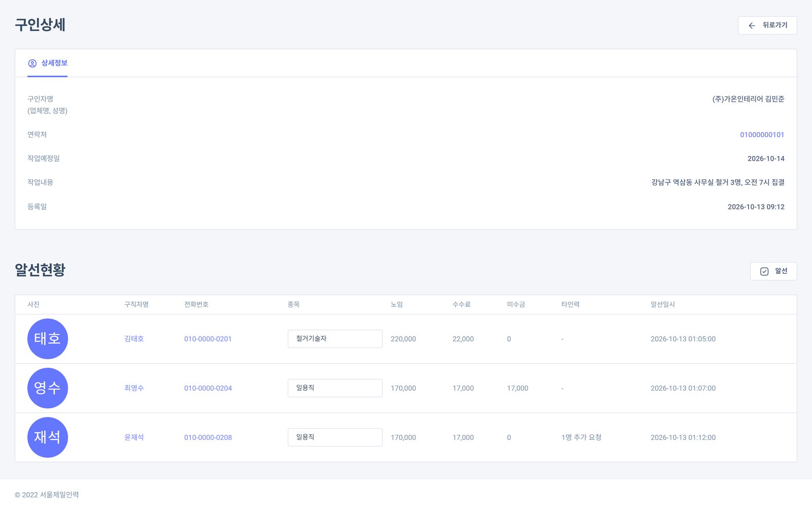Screen dimensions: 812x508
Task: Click 윤재석's 일용직 job type field
Action: tap(335, 437)
